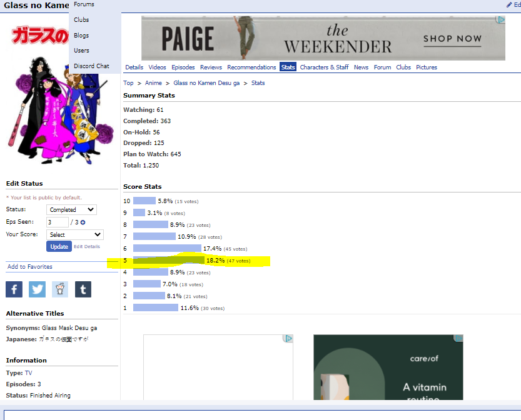Click Synonyms: Glass Mask Desu ga text
The width and height of the screenshot is (521, 420).
point(51,328)
